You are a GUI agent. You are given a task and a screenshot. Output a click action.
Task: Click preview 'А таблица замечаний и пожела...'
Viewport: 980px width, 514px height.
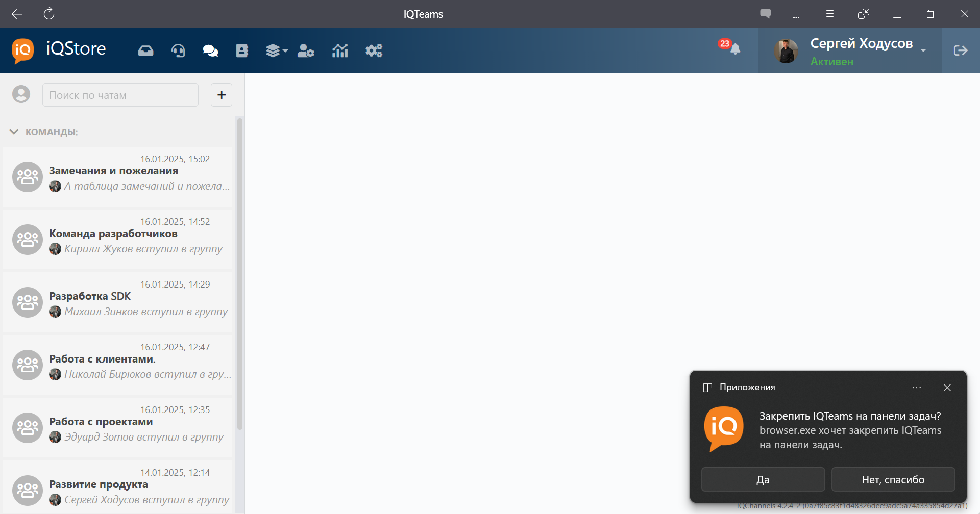(x=147, y=186)
